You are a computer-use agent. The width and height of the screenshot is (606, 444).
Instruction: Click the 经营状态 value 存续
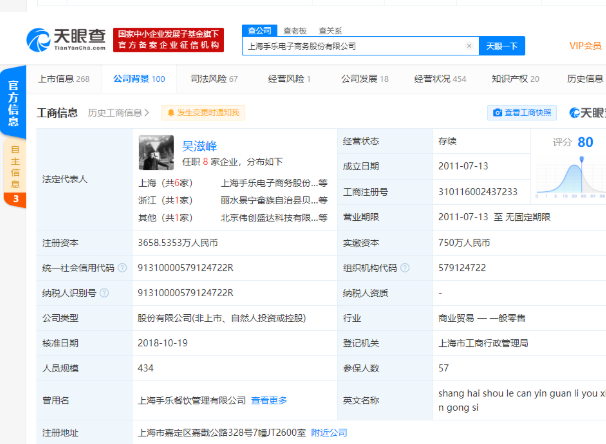(x=447, y=141)
